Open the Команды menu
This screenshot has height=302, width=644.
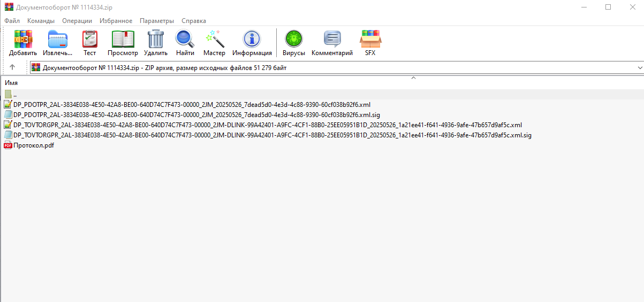click(41, 21)
